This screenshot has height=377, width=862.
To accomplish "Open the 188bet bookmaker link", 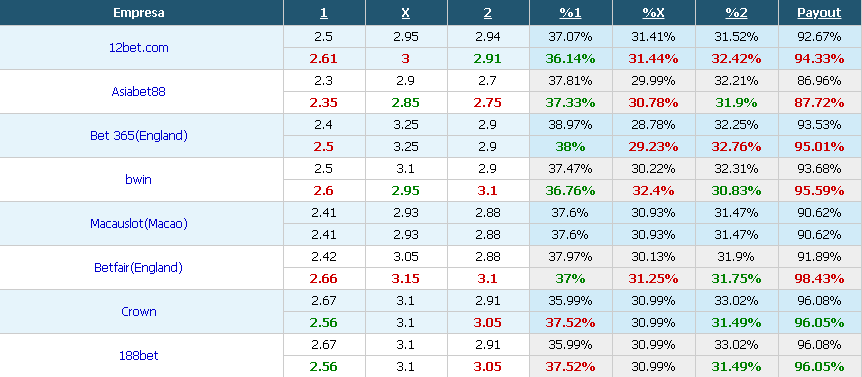I will [x=139, y=356].
